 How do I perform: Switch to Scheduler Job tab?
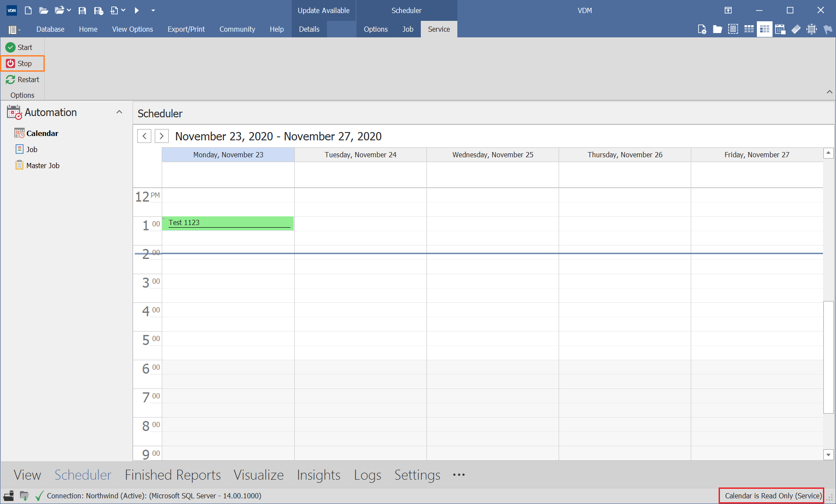click(408, 29)
